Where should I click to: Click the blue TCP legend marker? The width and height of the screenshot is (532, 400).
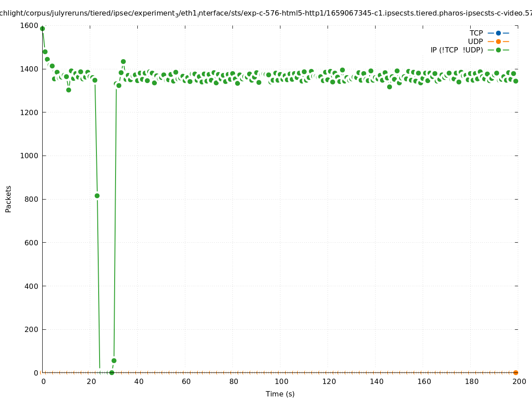pyautogui.click(x=498, y=33)
